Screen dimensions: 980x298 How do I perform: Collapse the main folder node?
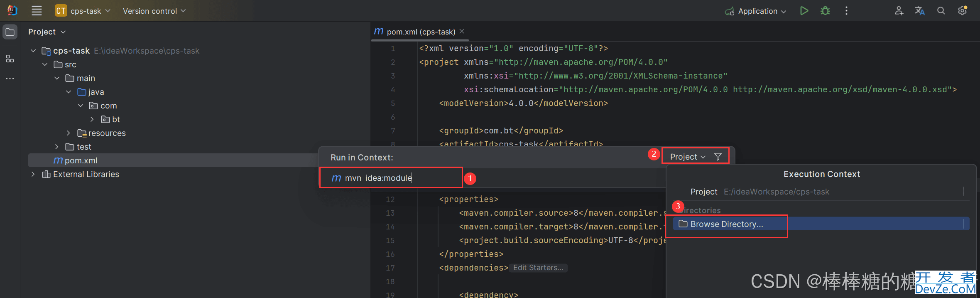click(x=57, y=78)
